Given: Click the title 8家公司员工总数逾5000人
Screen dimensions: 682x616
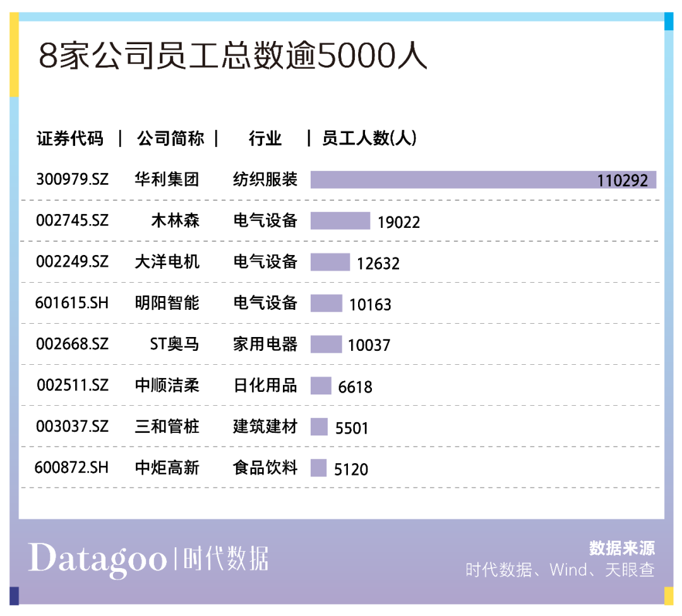Looking at the screenshot, I should (x=232, y=56).
